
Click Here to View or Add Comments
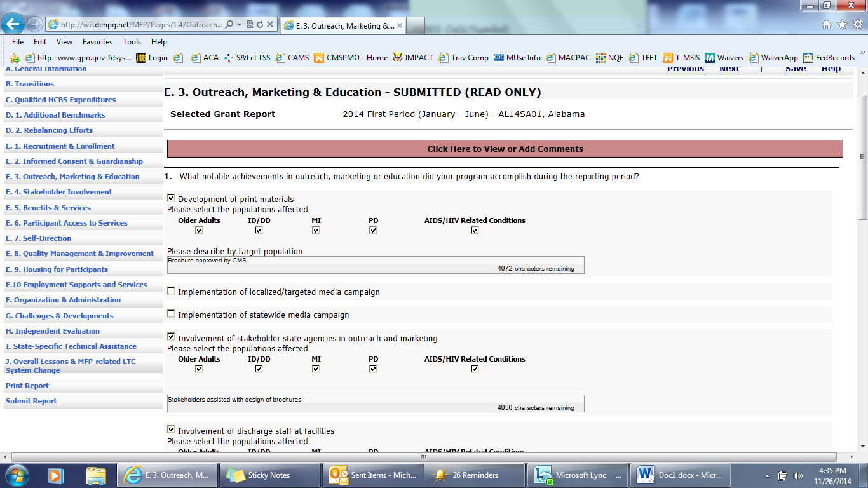coord(505,149)
